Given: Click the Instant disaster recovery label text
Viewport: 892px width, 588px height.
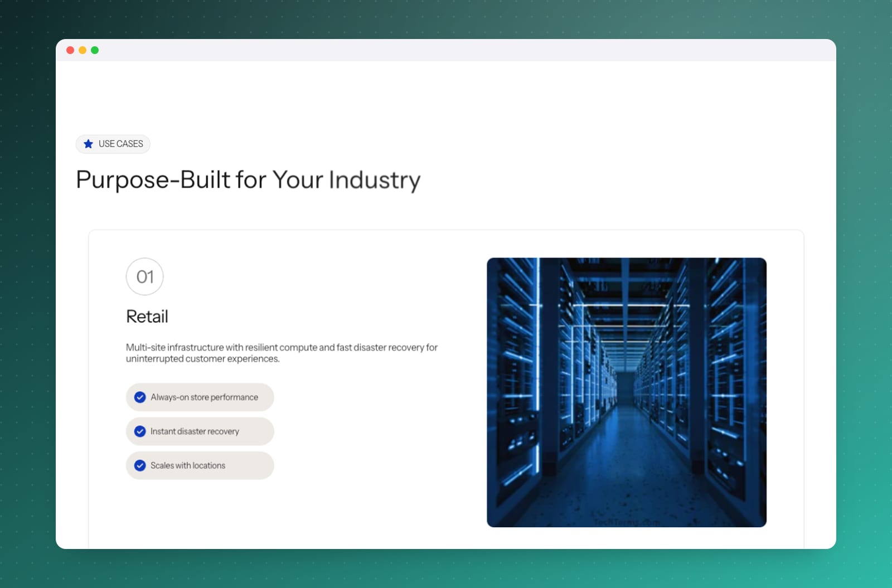Looking at the screenshot, I should coord(195,431).
